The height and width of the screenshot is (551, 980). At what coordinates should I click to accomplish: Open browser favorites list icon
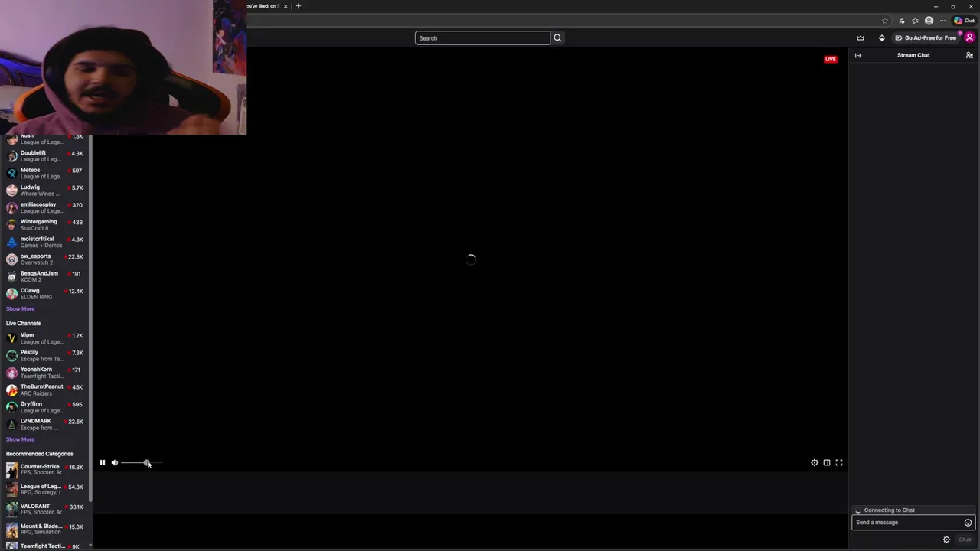915,21
